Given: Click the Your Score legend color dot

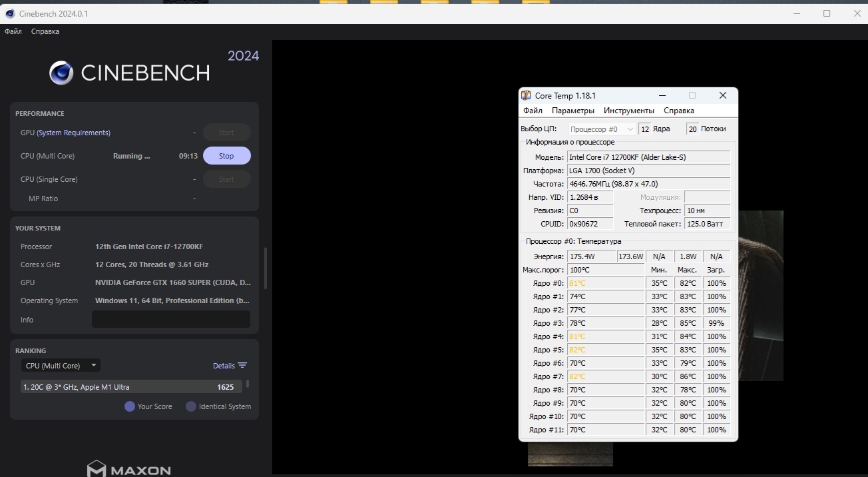Looking at the screenshot, I should coord(130,406).
